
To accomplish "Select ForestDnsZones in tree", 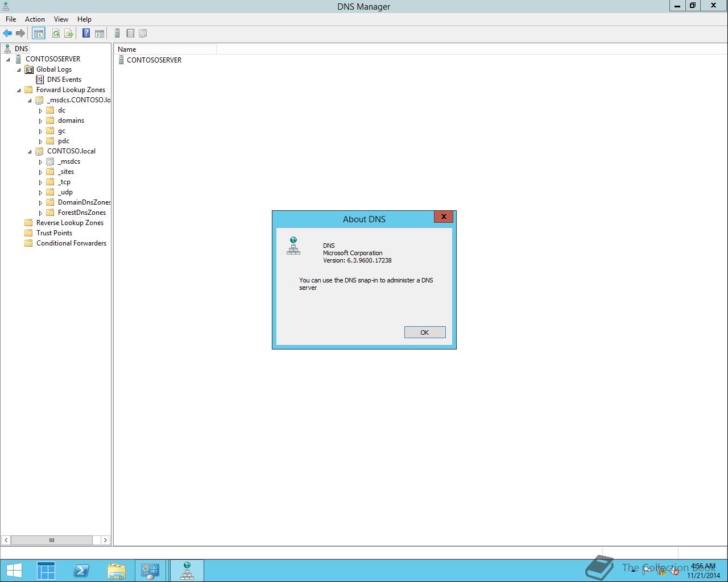I will pyautogui.click(x=82, y=213).
